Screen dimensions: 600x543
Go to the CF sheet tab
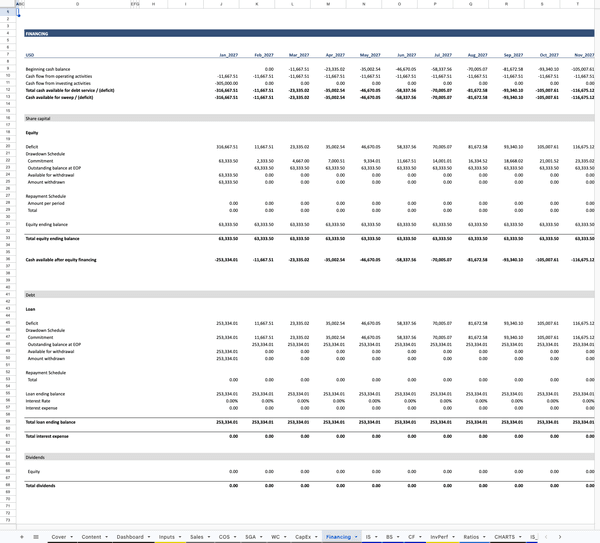[x=411, y=537]
